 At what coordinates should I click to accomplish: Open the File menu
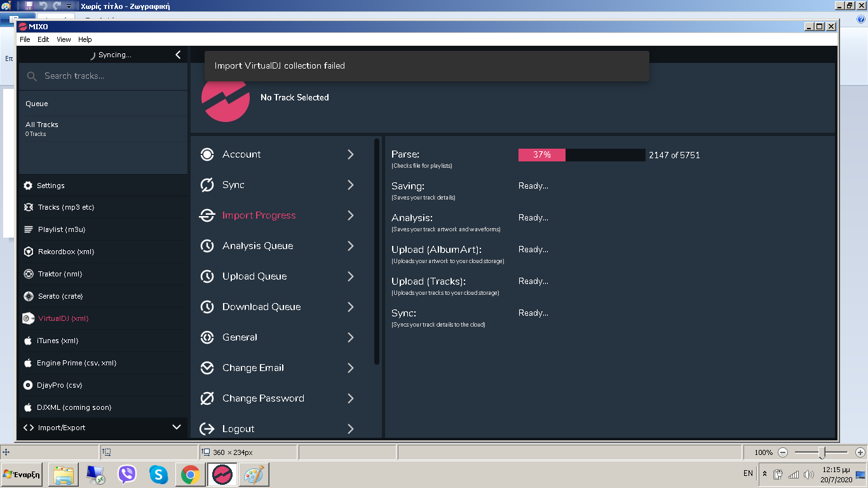pos(25,39)
